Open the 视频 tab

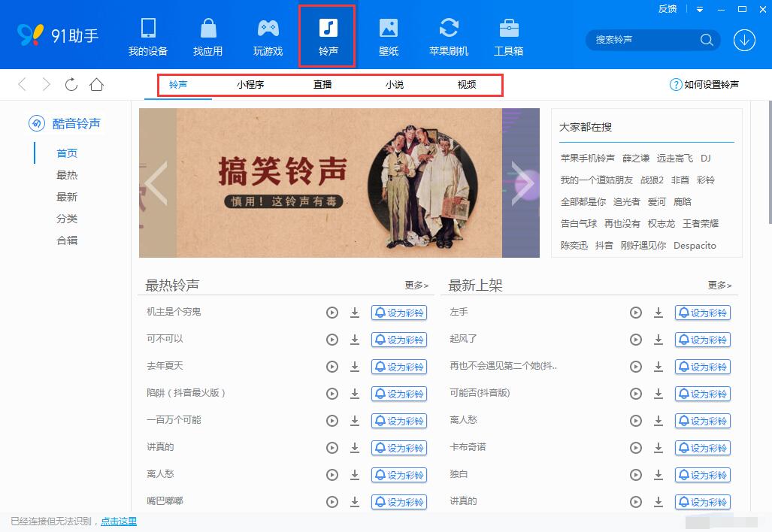point(466,84)
